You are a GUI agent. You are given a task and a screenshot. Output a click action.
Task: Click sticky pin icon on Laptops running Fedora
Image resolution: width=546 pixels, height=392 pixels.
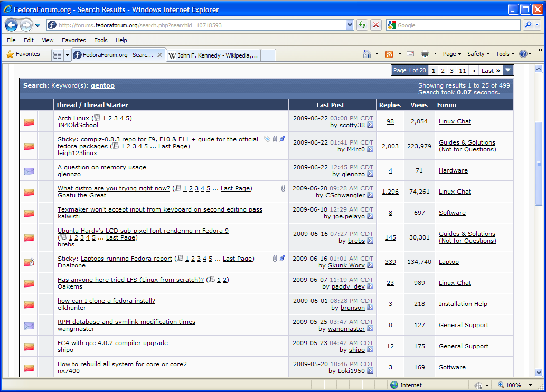coord(283,258)
